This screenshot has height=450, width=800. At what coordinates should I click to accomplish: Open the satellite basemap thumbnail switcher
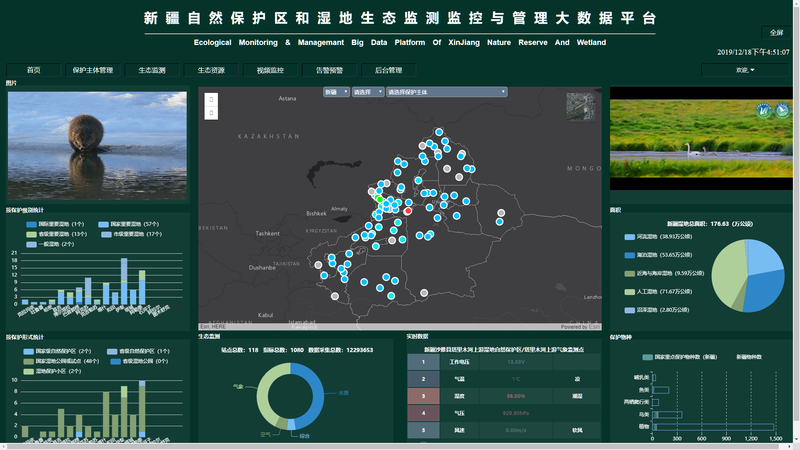coord(579,106)
